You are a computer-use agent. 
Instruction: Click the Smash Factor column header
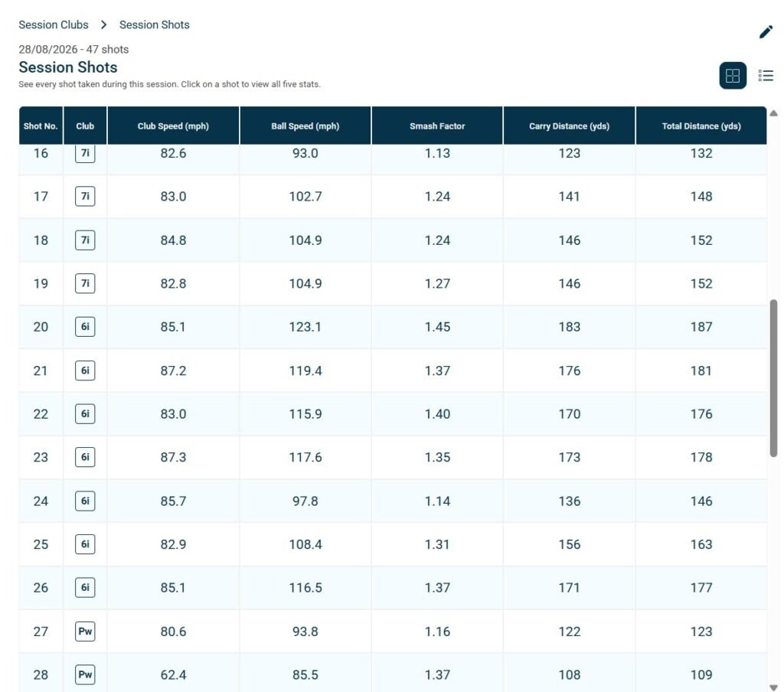click(437, 126)
